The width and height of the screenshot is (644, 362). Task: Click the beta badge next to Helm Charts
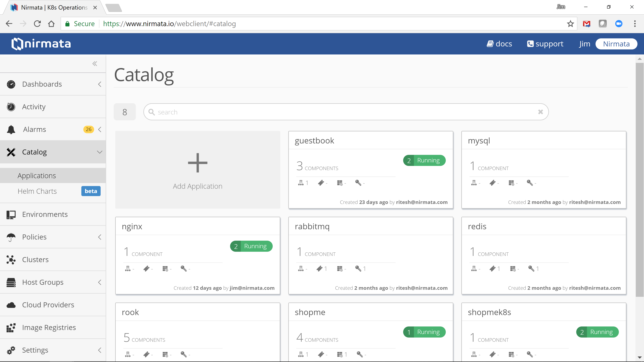91,191
